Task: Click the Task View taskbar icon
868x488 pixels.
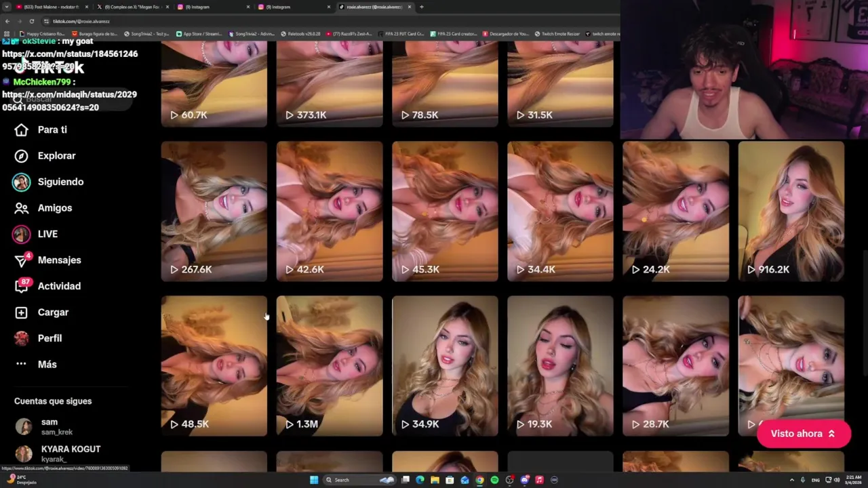Action: coord(405,480)
